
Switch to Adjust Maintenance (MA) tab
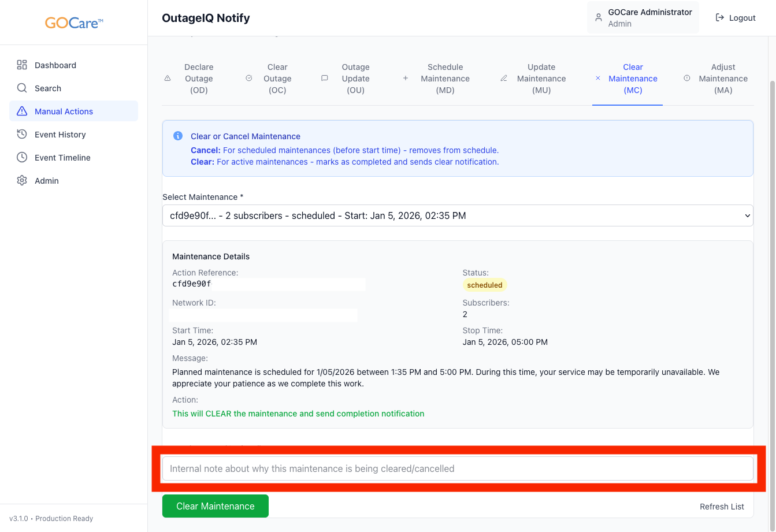(x=716, y=79)
